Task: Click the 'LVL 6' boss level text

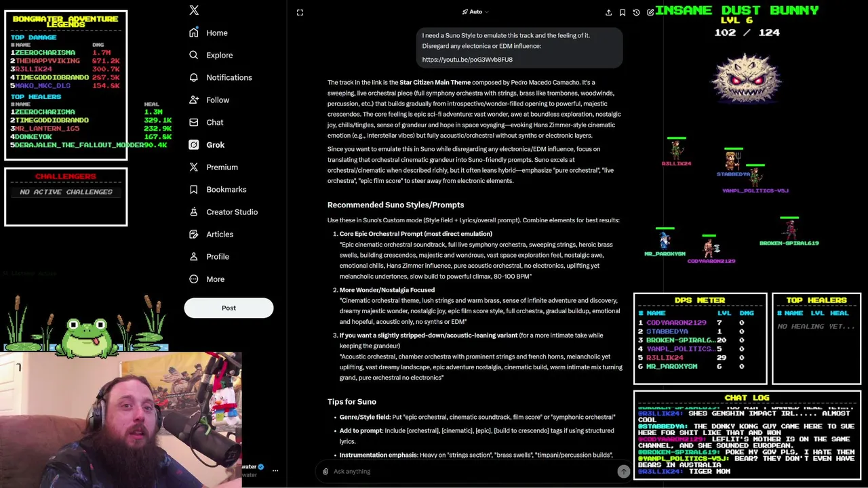Action: (736, 20)
